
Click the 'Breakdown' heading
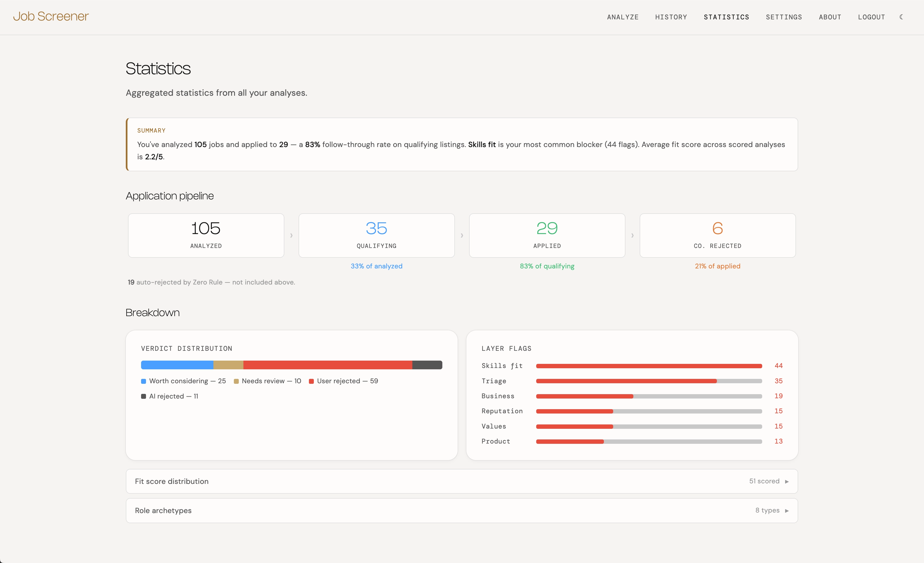[153, 313]
